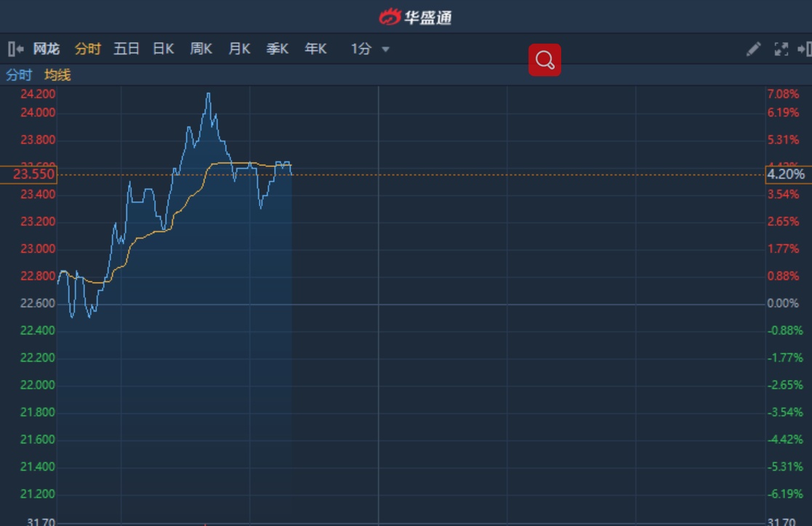
Task: Click the 华盛通 logo in title bar
Action: point(416,17)
